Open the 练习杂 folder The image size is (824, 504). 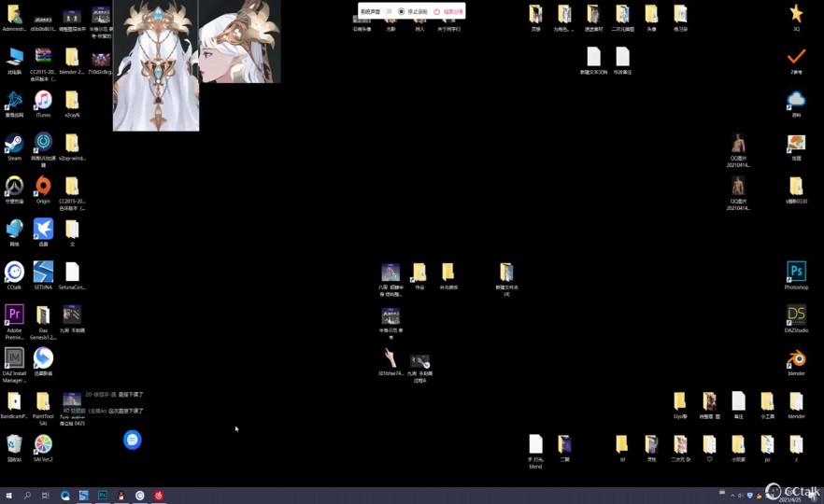click(680, 18)
